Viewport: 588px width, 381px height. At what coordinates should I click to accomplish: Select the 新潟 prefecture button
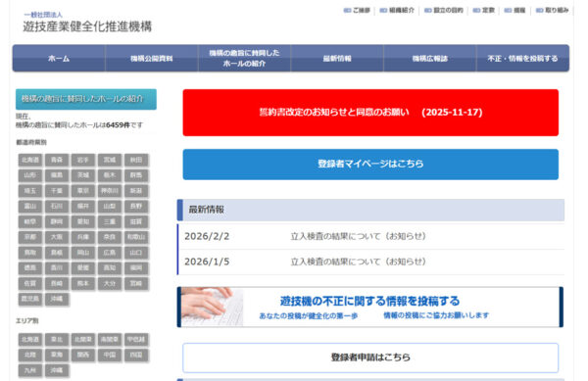pyautogui.click(x=136, y=191)
